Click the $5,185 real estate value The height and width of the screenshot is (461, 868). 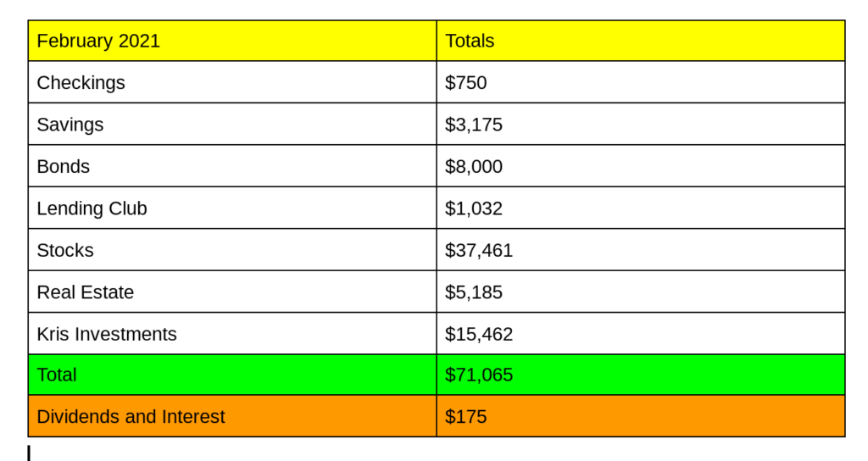coord(474,292)
